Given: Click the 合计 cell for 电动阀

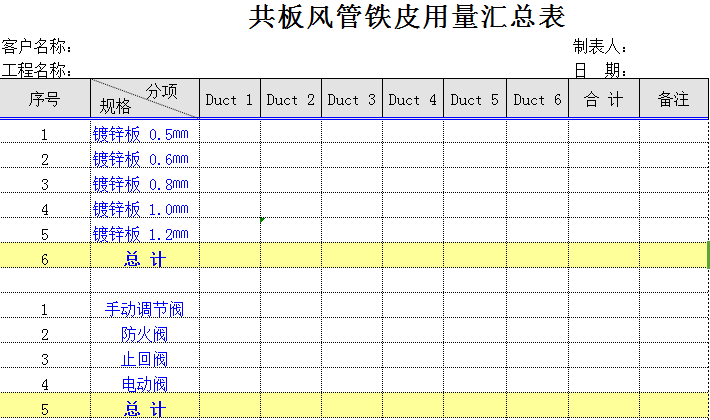Looking at the screenshot, I should point(604,380).
